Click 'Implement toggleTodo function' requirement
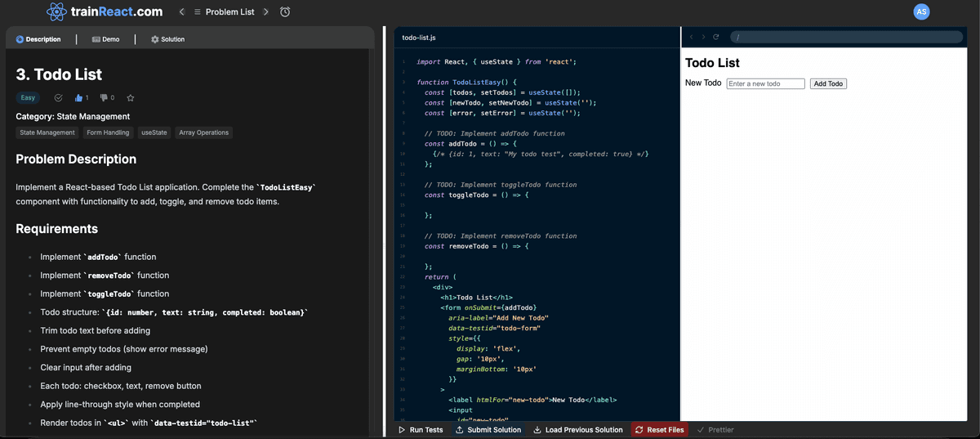Screen dimensions: 980x439 pos(105,293)
